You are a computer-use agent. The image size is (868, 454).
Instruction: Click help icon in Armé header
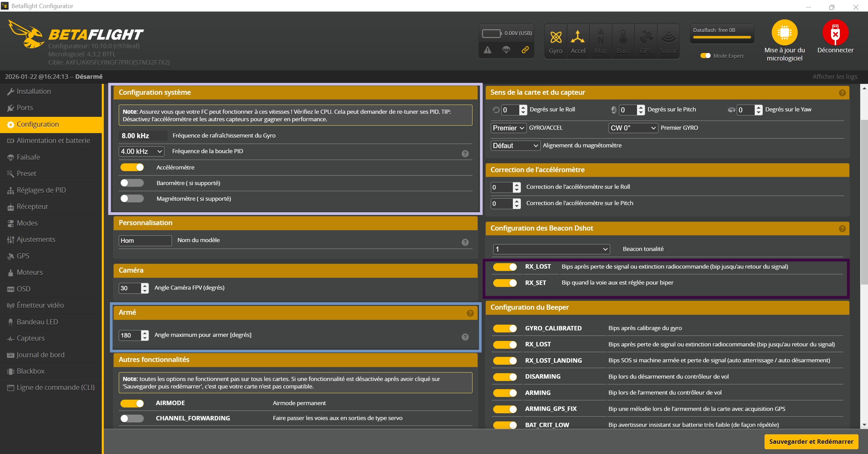(470, 313)
